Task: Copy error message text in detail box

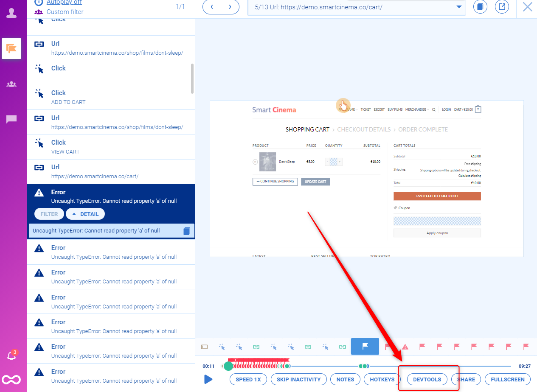Action: pyautogui.click(x=187, y=231)
